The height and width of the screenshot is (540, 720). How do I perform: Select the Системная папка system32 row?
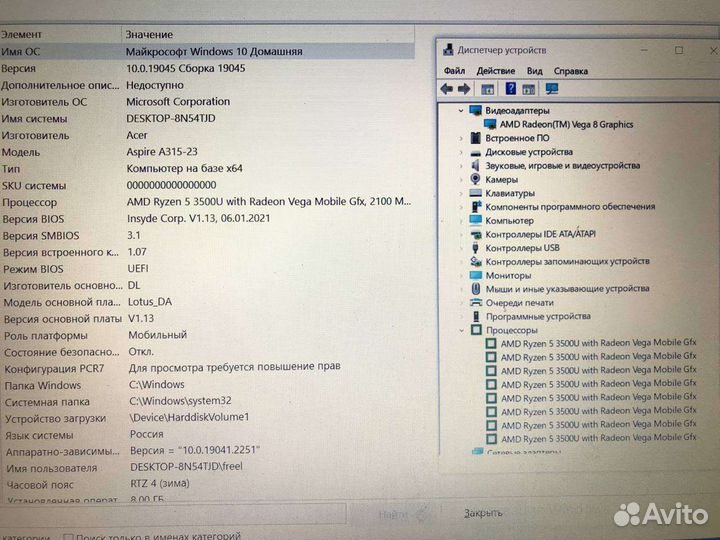(x=207, y=401)
